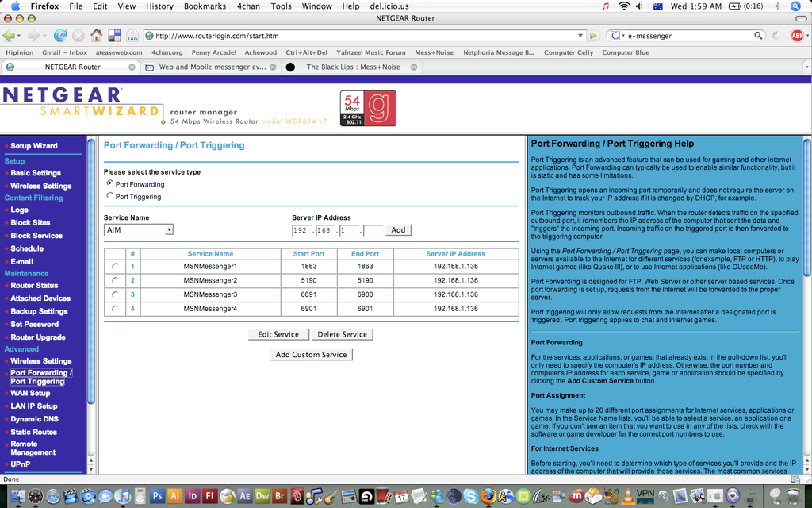Click the Add Custom Service button
This screenshot has height=508, width=812.
(311, 355)
